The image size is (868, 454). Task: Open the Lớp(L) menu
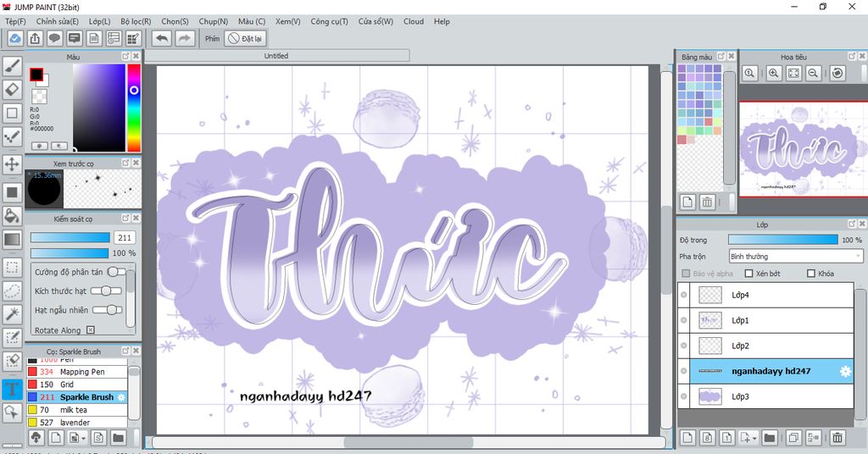(x=100, y=21)
